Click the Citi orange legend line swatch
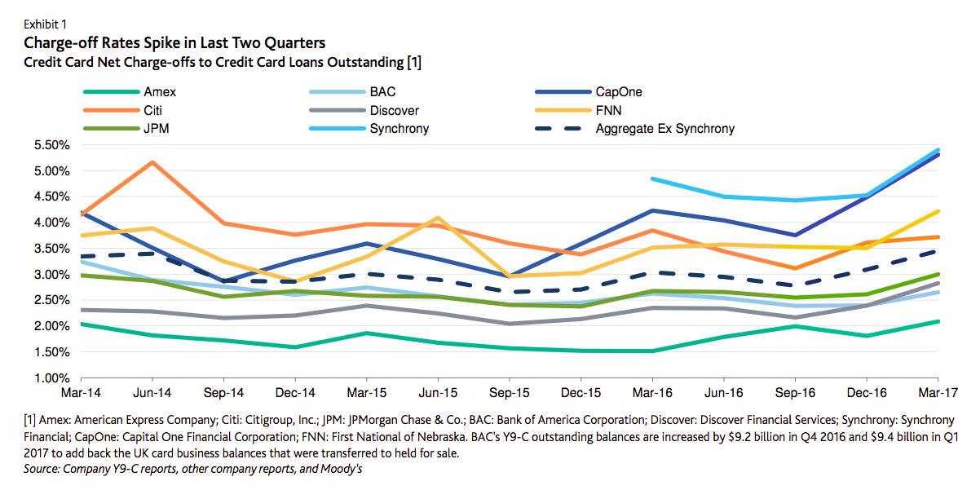980x490 pixels. (113, 110)
